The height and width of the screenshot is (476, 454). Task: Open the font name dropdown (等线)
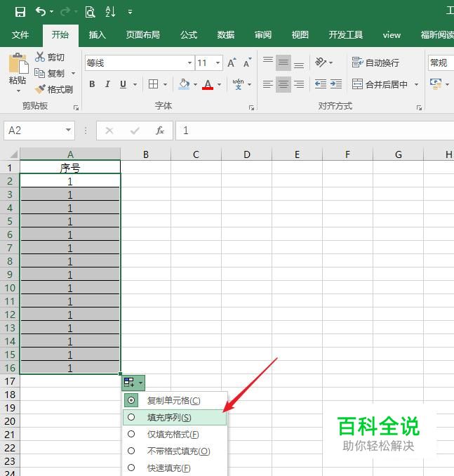point(189,63)
